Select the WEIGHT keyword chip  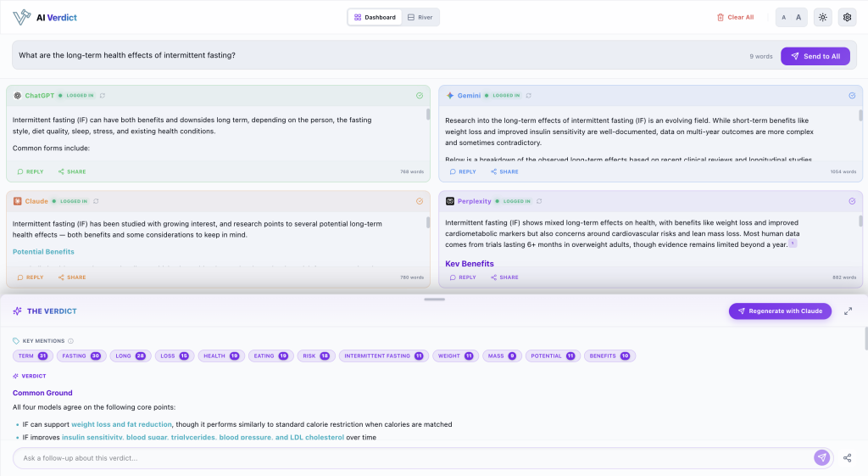click(x=455, y=356)
